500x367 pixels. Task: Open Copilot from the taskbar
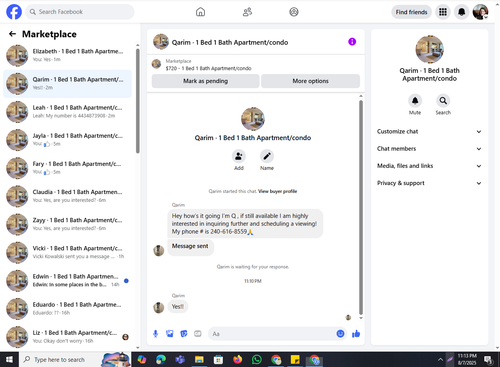pos(142,359)
